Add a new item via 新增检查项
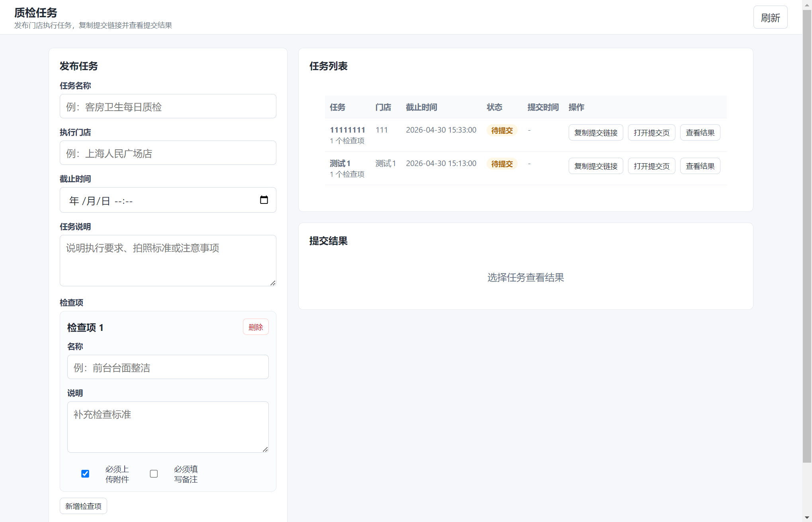This screenshot has height=522, width=812. pyautogui.click(x=83, y=506)
